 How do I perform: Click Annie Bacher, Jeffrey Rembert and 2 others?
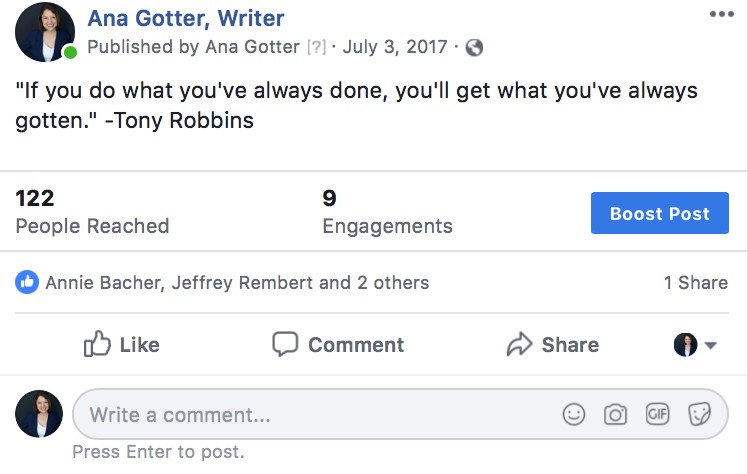coord(237,283)
